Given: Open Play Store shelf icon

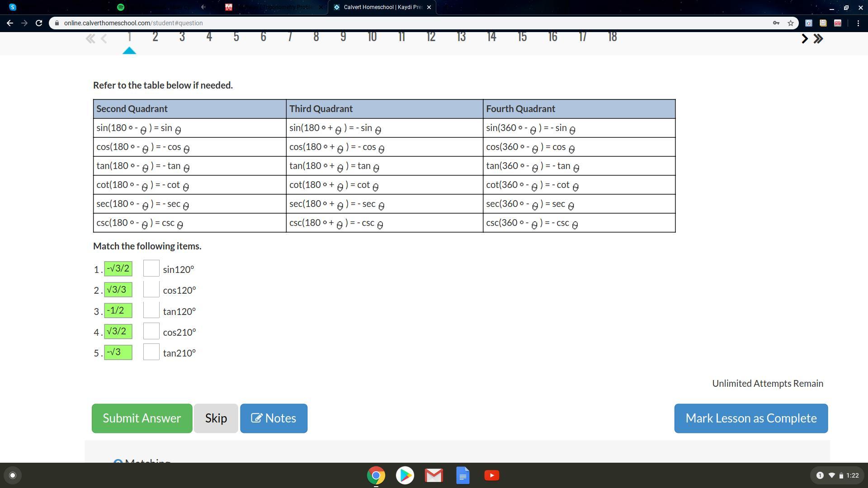Looking at the screenshot, I should click(405, 475).
